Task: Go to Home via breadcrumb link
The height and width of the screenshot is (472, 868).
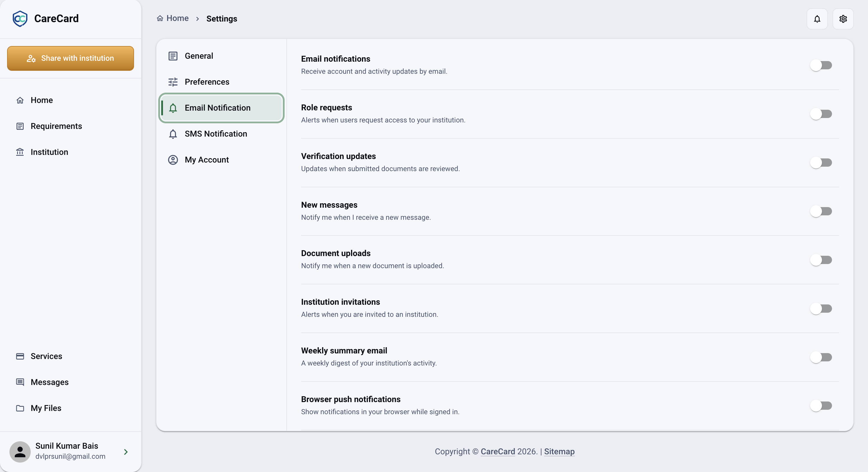Action: 172,18
